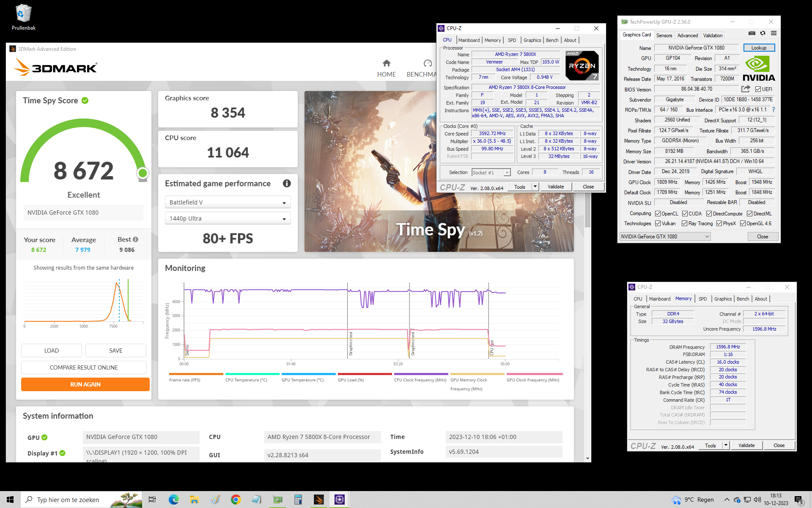Click the Lookup button in GPU-Z
Screen dimensions: 812x508
[x=759, y=48]
